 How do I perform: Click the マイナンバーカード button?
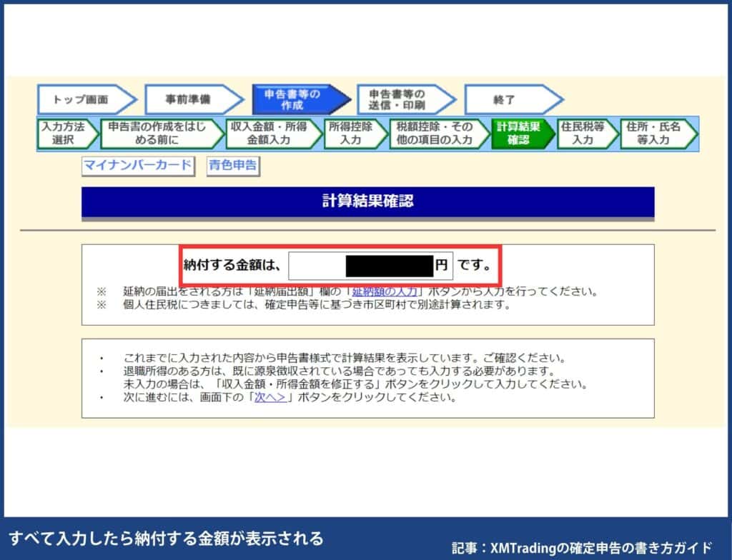[x=138, y=166]
